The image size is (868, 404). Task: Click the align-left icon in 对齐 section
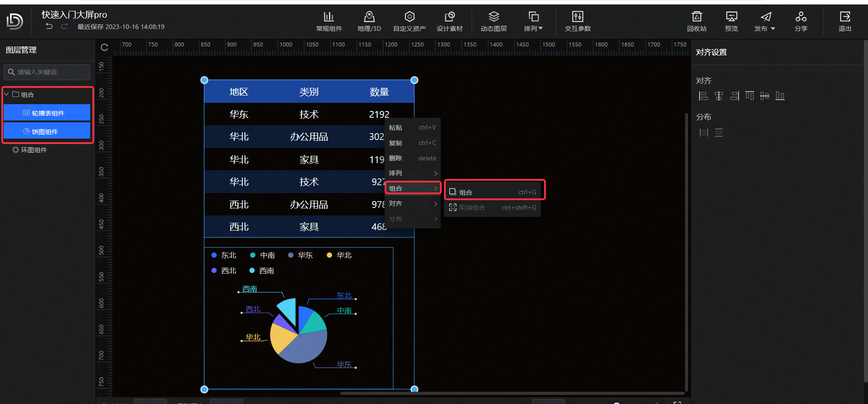coord(703,96)
